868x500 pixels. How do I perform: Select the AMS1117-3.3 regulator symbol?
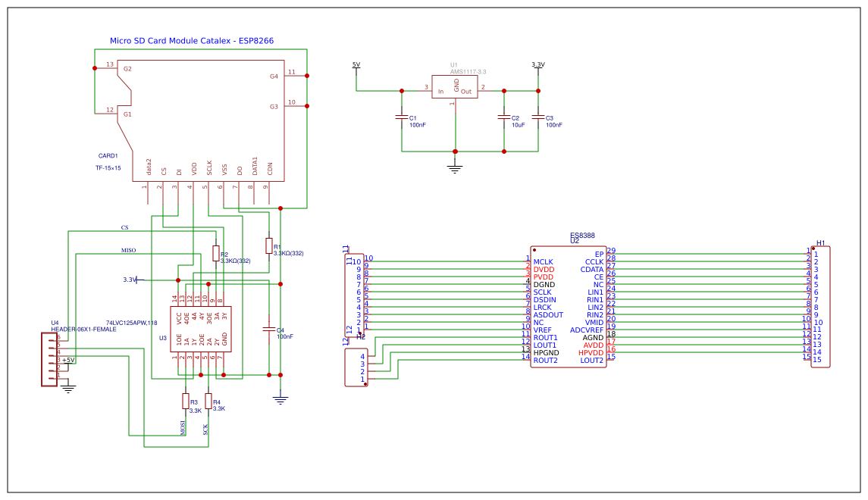click(455, 87)
